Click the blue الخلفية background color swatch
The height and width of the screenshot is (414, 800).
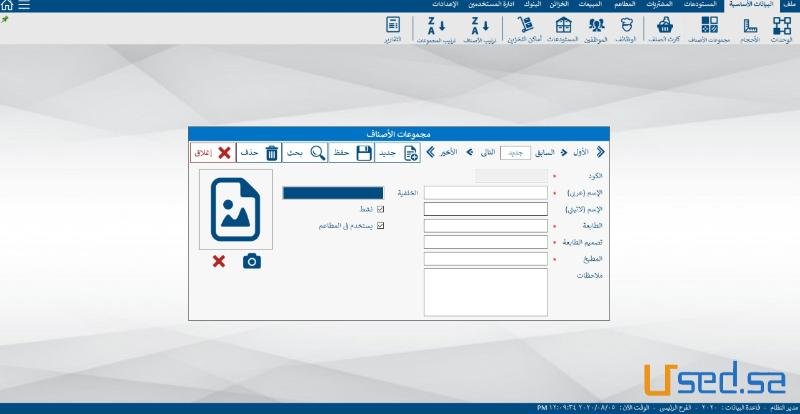tap(333, 193)
